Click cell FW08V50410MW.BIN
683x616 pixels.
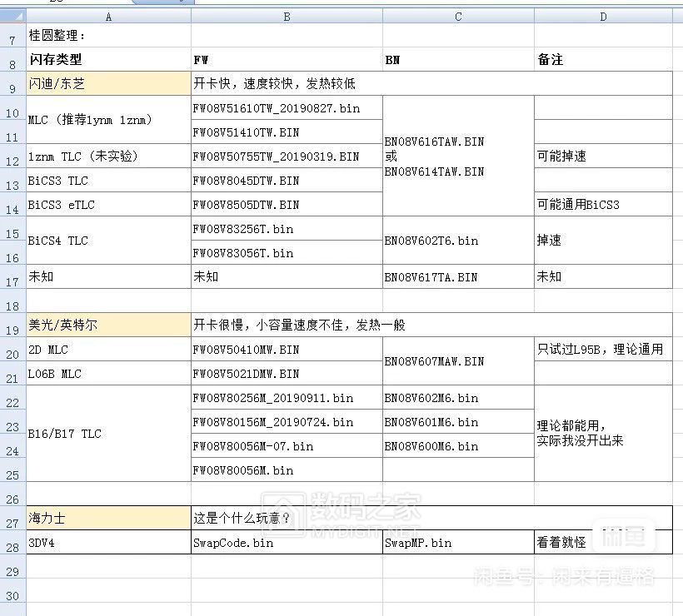[x=287, y=349]
